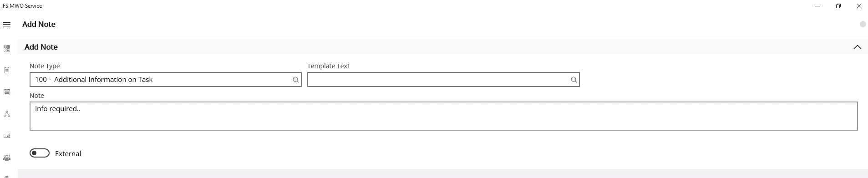The image size is (868, 178).
Task: Click the External label text
Action: pyautogui.click(x=68, y=154)
